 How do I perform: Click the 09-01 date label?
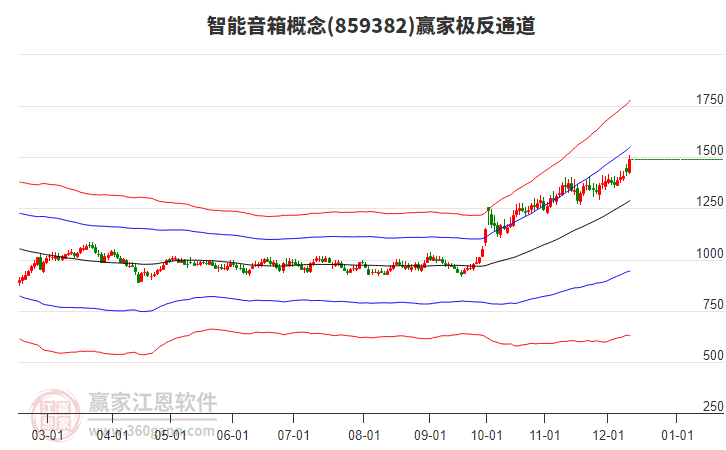click(430, 435)
